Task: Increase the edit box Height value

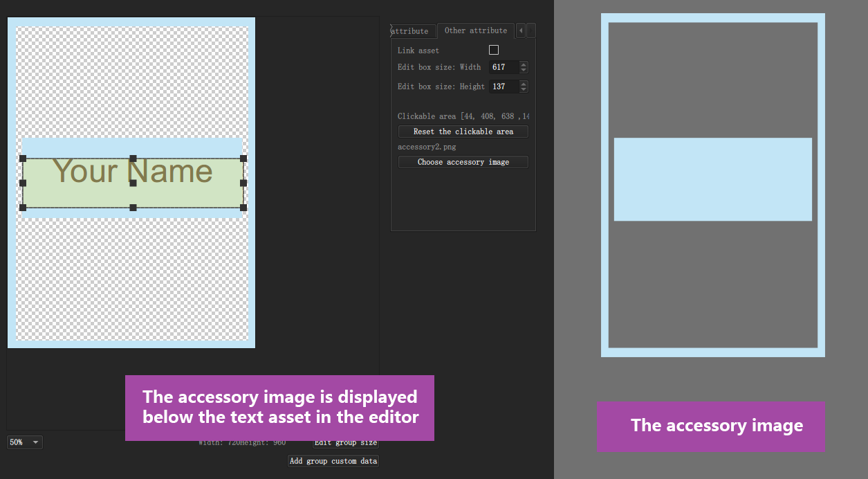Action: click(524, 84)
